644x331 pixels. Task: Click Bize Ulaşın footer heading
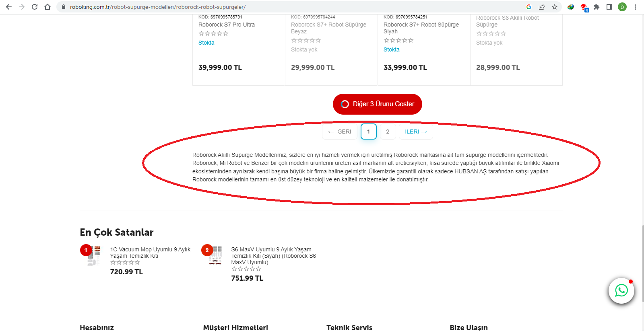[x=469, y=327]
